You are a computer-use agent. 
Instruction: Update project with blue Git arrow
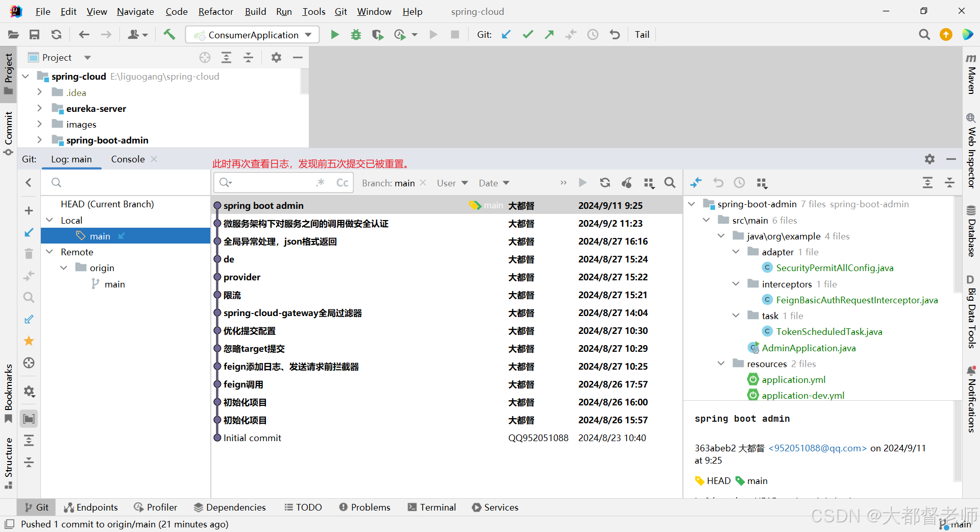coord(506,35)
